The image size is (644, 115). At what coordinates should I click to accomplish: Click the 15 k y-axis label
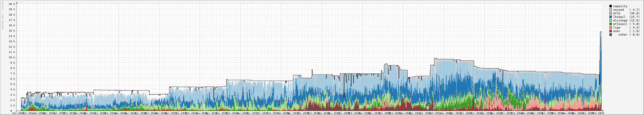click(x=12, y=31)
